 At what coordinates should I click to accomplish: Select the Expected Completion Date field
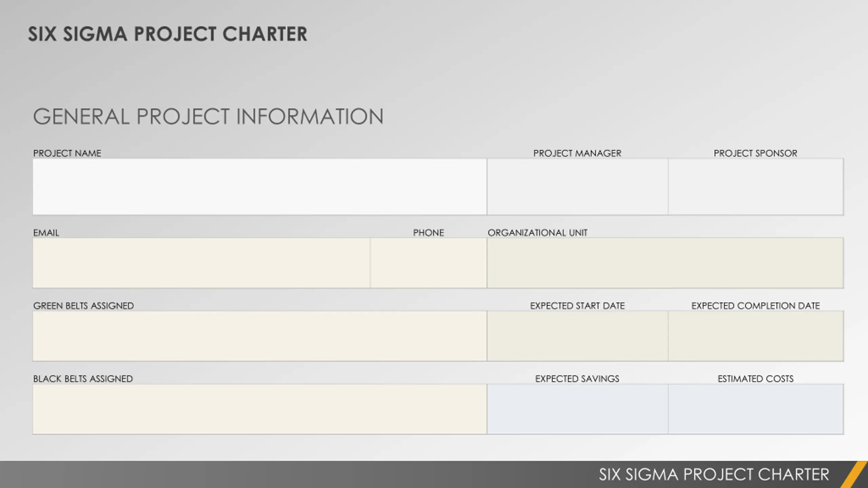tap(756, 336)
